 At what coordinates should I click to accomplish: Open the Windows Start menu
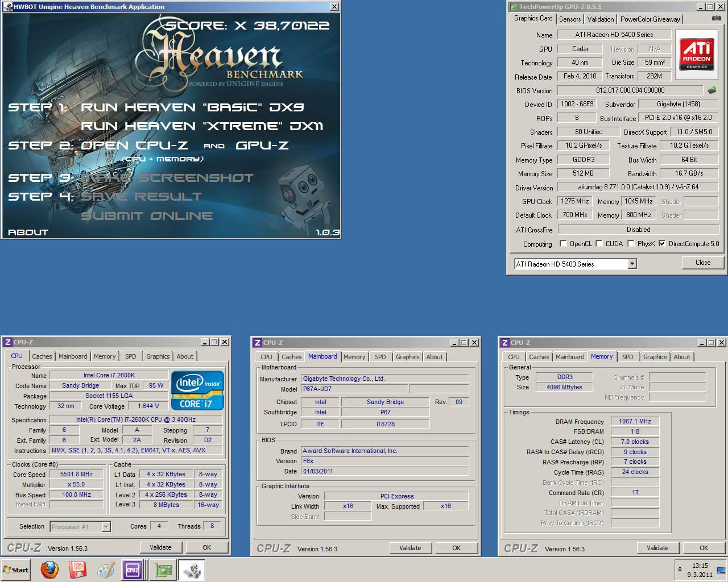coord(16,569)
